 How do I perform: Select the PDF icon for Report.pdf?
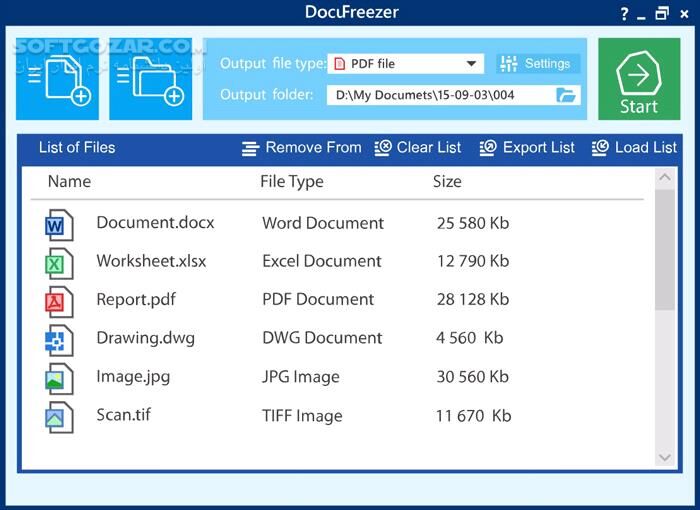tap(59, 302)
